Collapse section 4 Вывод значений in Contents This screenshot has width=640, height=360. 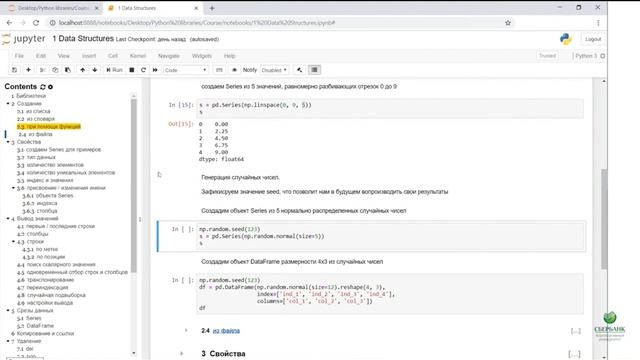(x=8, y=219)
